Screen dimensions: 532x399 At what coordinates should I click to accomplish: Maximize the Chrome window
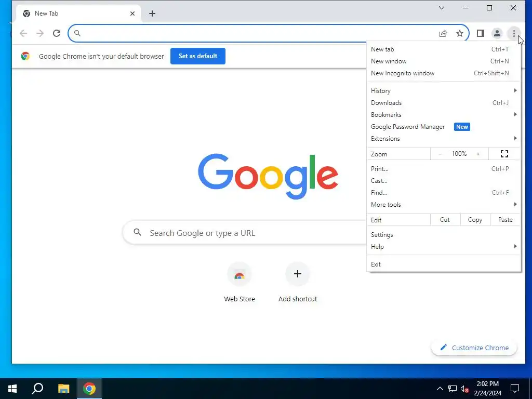(x=489, y=8)
